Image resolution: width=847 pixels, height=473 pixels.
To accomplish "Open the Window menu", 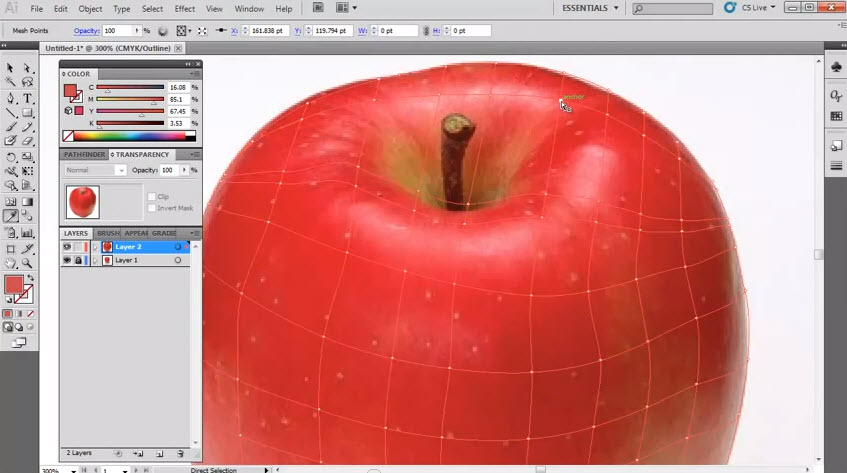I will point(249,9).
